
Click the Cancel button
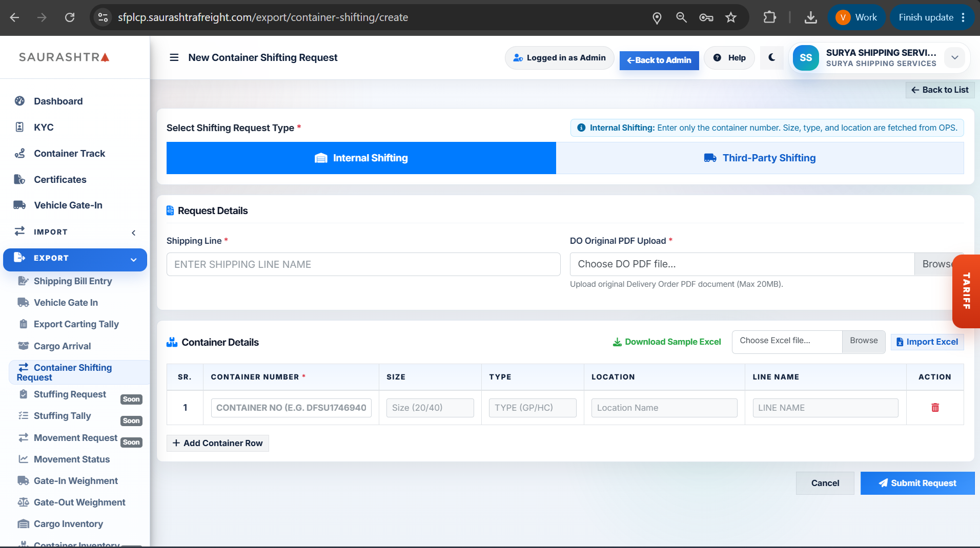[x=825, y=483]
